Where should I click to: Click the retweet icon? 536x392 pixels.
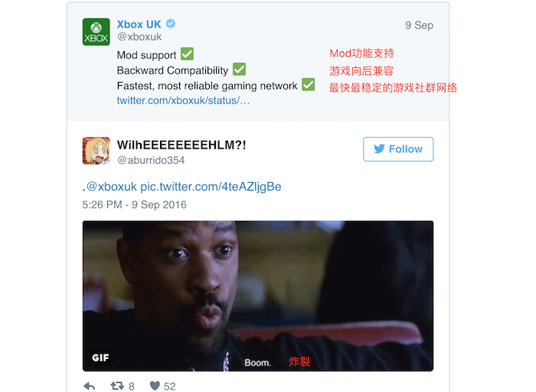click(x=117, y=386)
